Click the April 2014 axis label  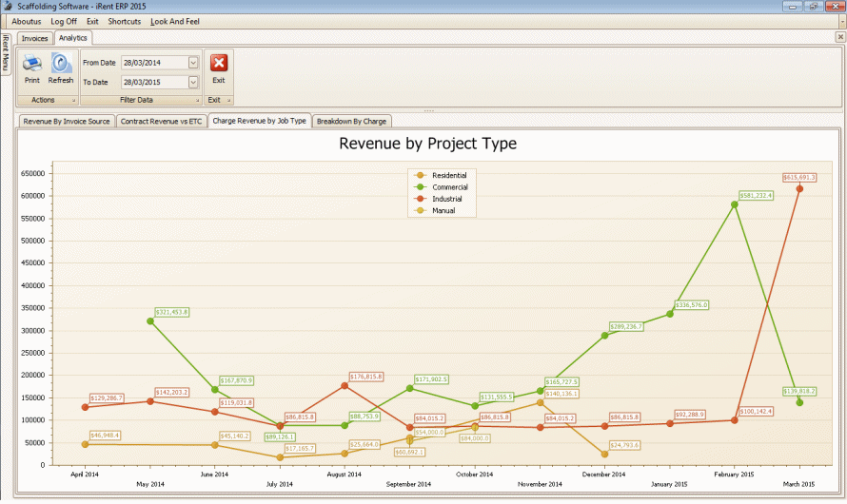(85, 475)
